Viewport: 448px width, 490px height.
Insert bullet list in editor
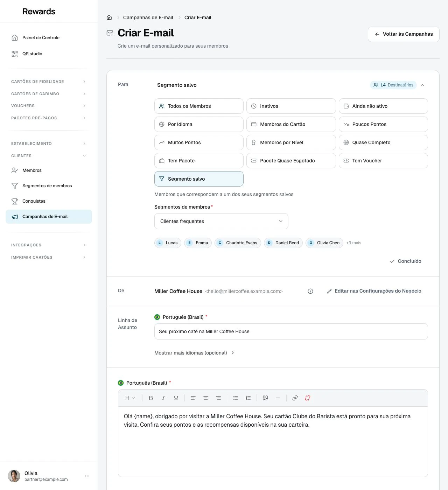point(236,398)
